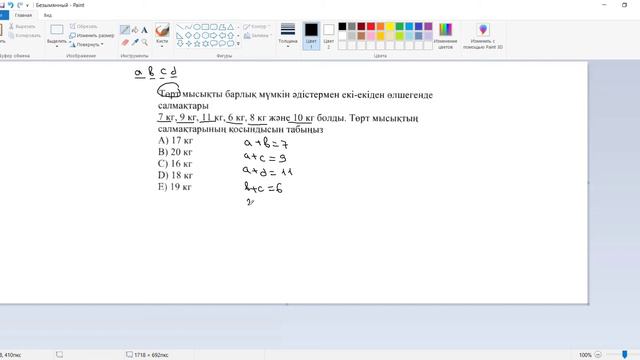This screenshot has height=360, width=640.
Task: Choose the Right arrow shape
Action: [x=214, y=36]
